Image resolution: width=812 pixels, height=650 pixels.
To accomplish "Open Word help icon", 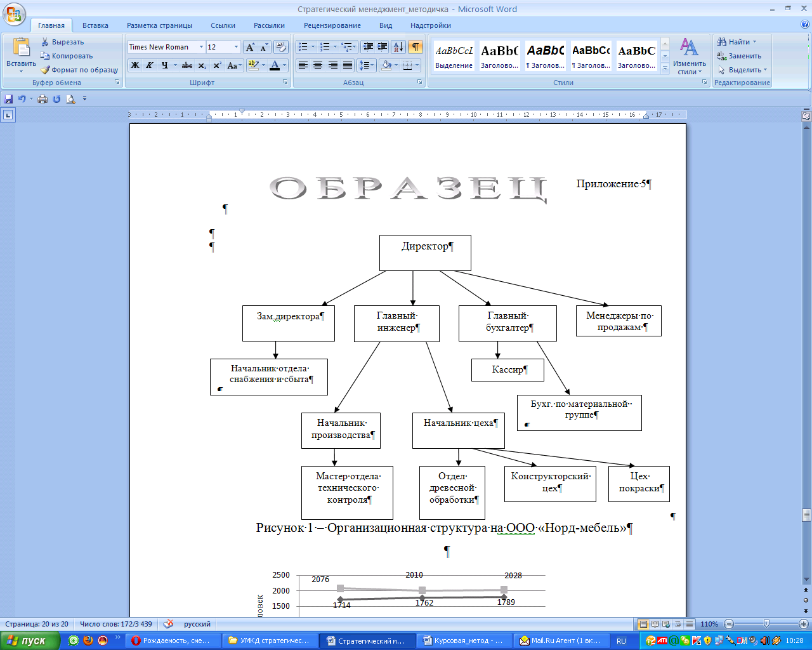I will click(805, 25).
